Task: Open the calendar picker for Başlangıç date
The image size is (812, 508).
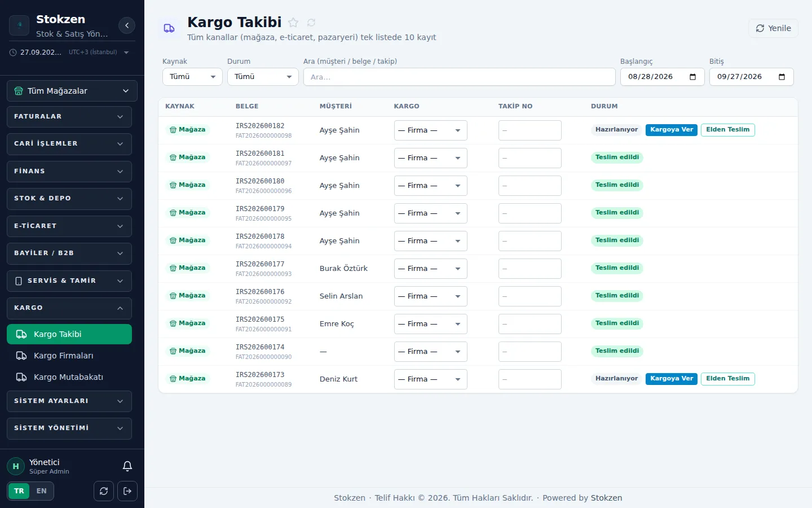Action: [692, 77]
